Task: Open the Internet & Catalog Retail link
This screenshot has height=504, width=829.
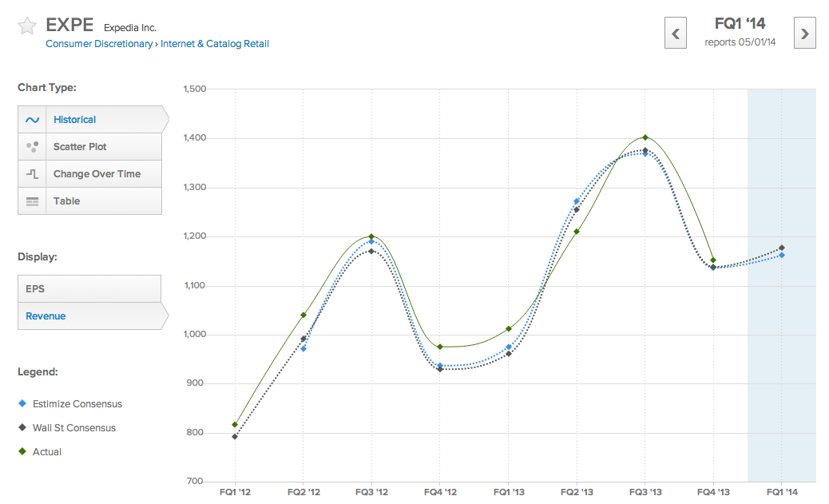Action: tap(215, 44)
